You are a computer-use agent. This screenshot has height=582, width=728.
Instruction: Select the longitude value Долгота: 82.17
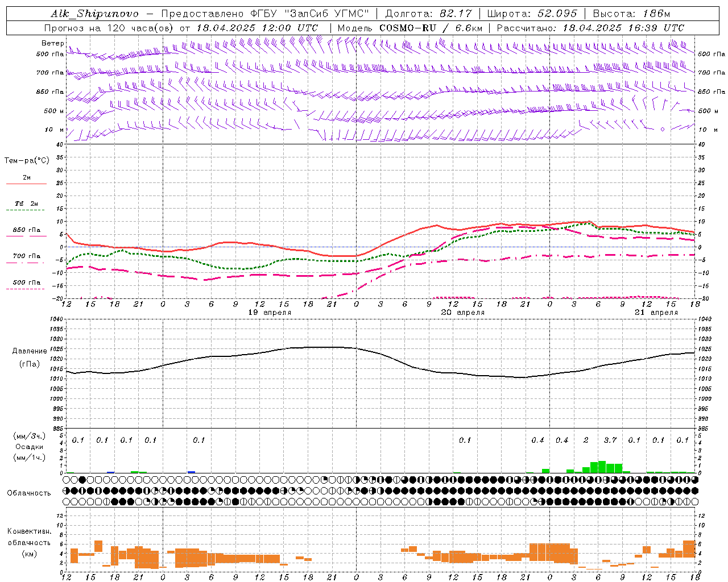coord(429,14)
